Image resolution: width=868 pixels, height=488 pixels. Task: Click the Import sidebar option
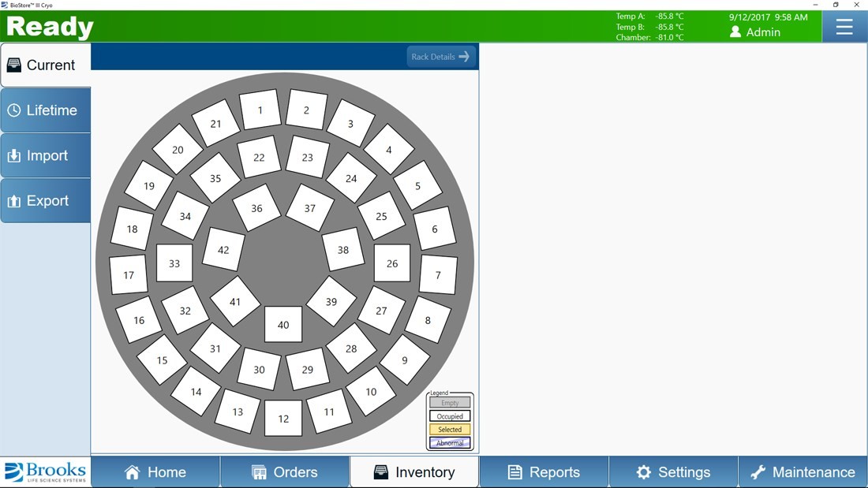[x=46, y=156]
